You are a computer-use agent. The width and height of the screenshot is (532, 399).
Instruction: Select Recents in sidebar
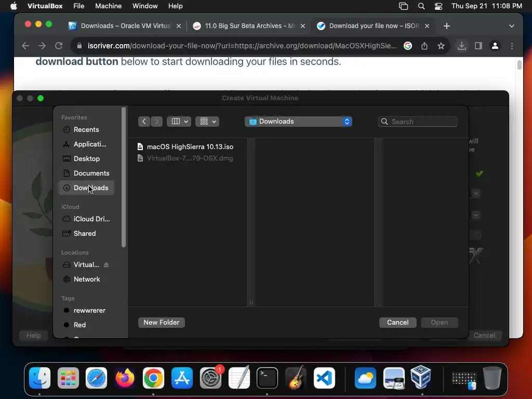[x=86, y=129]
